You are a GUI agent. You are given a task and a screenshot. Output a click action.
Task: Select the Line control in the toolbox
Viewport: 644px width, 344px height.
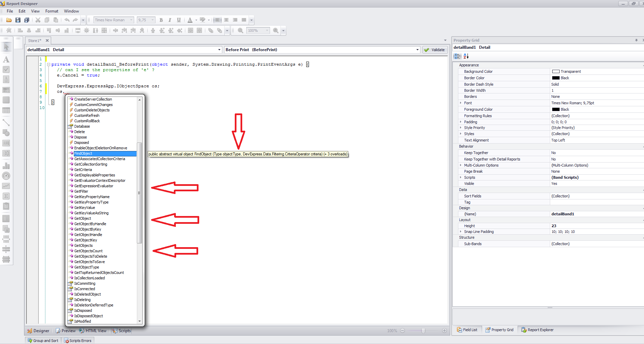6,123
